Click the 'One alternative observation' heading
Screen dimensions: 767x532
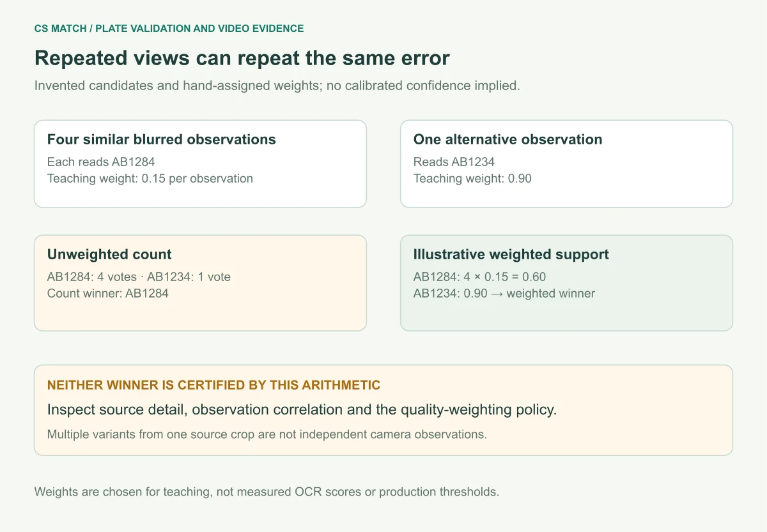coord(507,139)
